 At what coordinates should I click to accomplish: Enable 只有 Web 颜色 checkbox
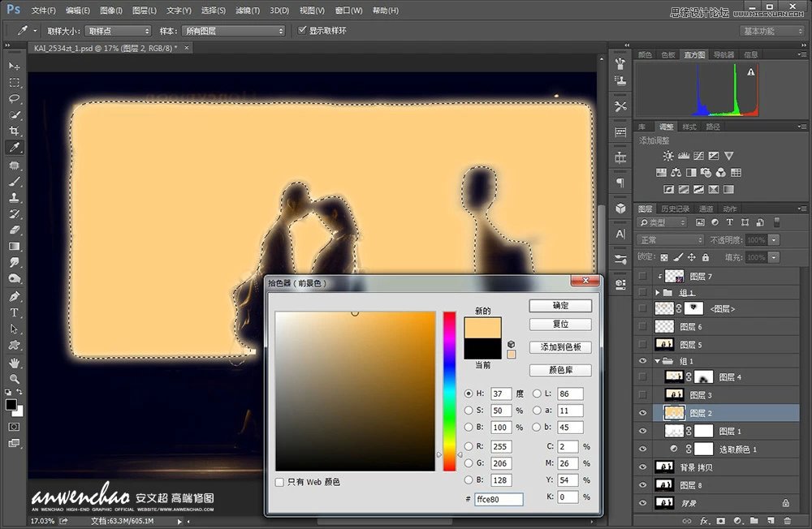[x=279, y=483]
